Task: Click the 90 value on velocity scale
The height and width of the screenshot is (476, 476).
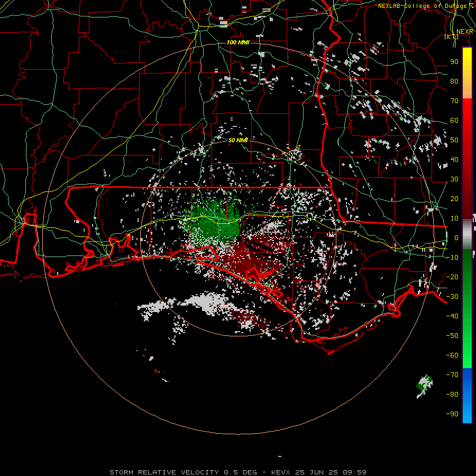Action: coord(454,62)
